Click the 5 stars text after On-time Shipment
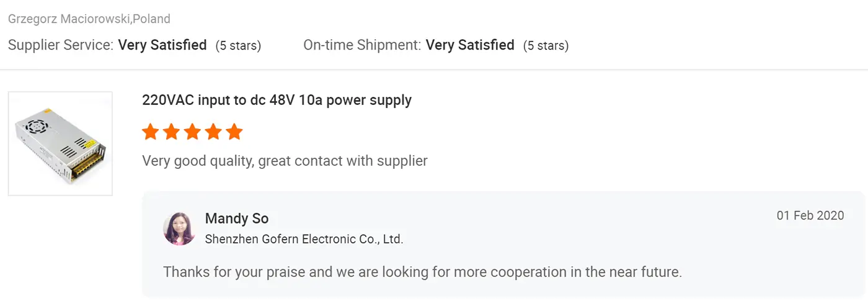This screenshot has width=868, height=301. pos(546,46)
